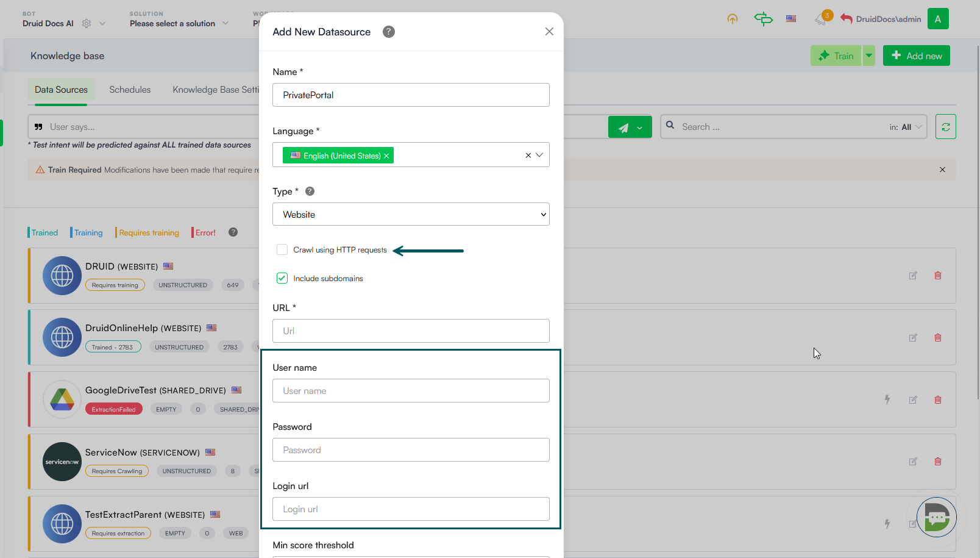Enable Crawl using HTTP requests checkbox

[x=282, y=250]
